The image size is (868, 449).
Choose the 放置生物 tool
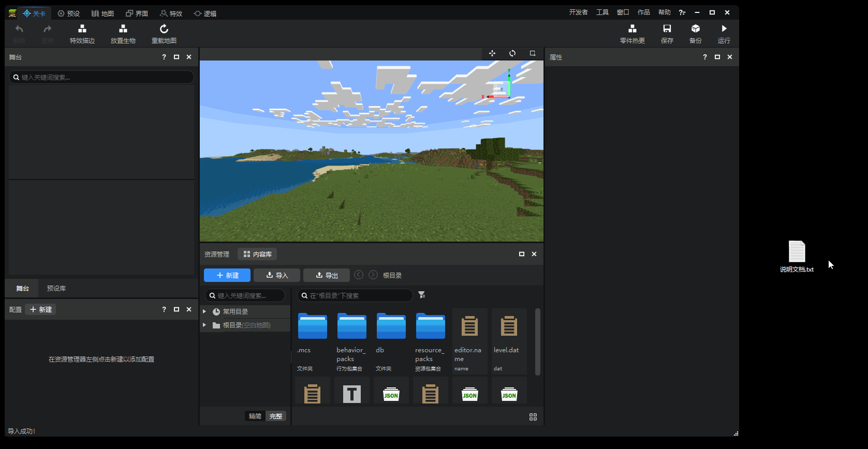point(123,34)
